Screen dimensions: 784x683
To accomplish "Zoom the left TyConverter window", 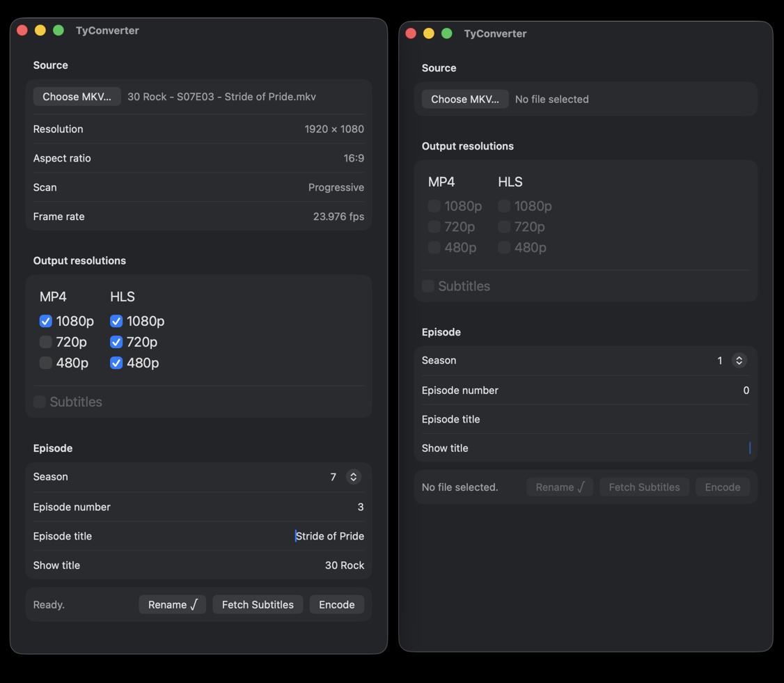I will click(x=58, y=31).
